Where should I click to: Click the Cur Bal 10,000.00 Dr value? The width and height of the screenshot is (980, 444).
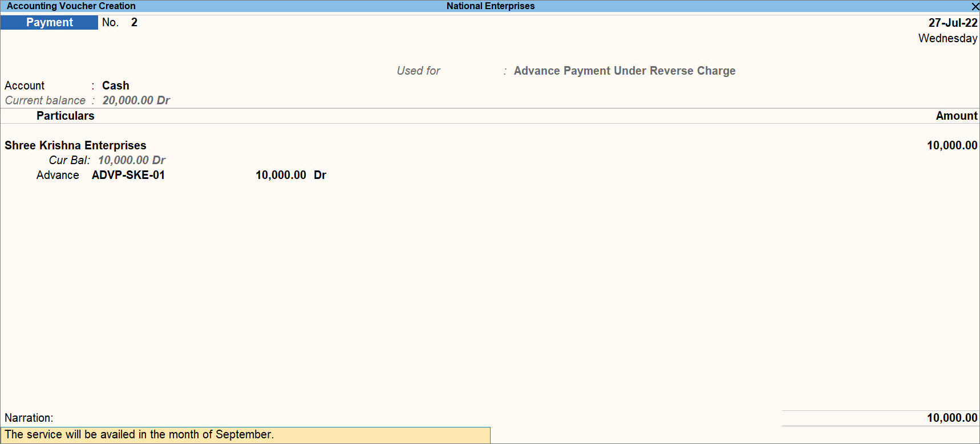(132, 160)
